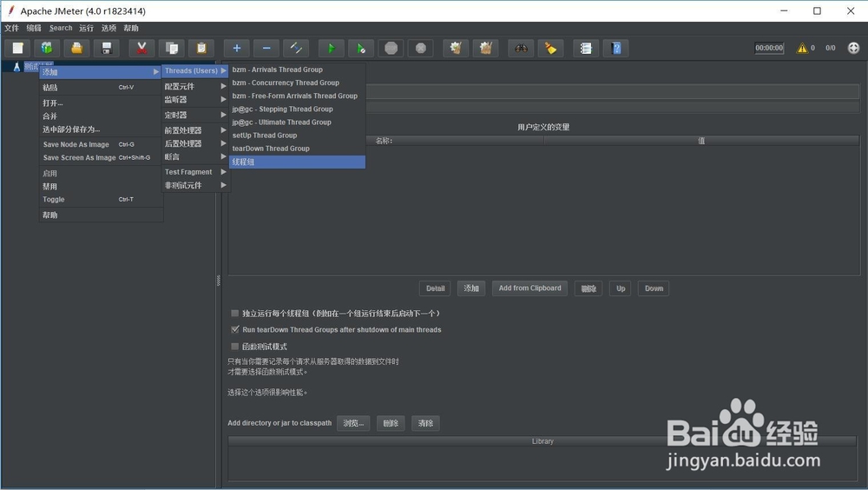This screenshot has width=868, height=490.
Task: Click the elapsed time 00:00:00 field
Action: [x=769, y=49]
